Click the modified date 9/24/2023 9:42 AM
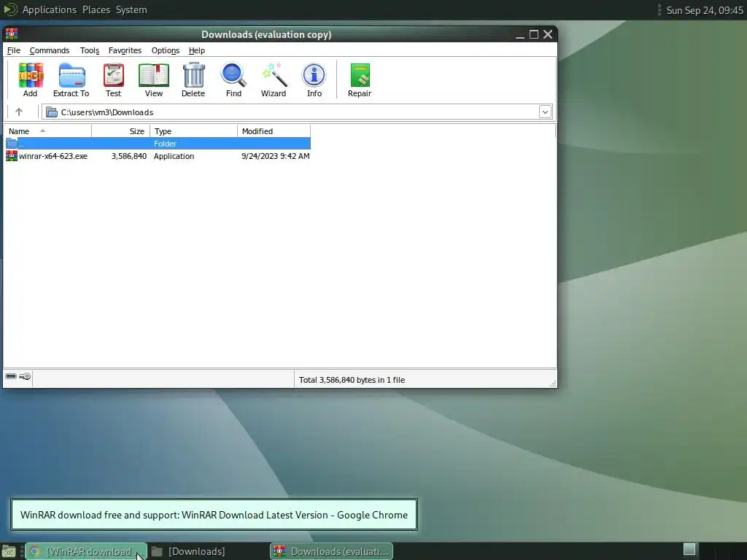Screen dimensions: 747x560 (x=275, y=156)
